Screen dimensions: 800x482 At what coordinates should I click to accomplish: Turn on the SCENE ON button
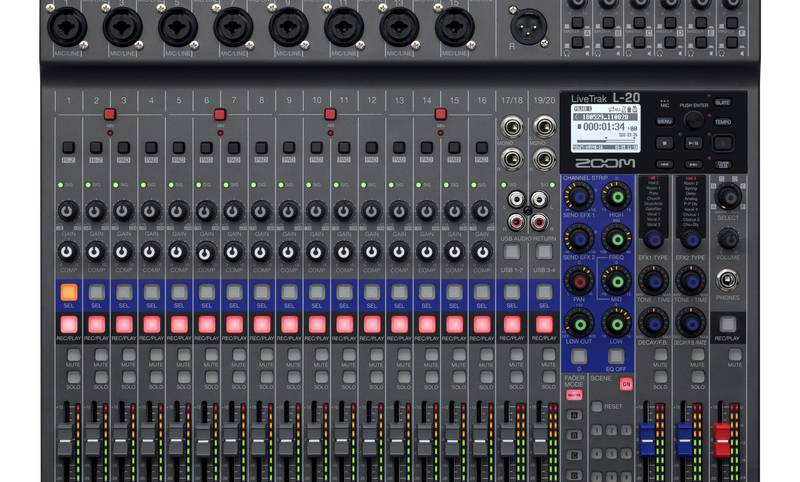627,384
